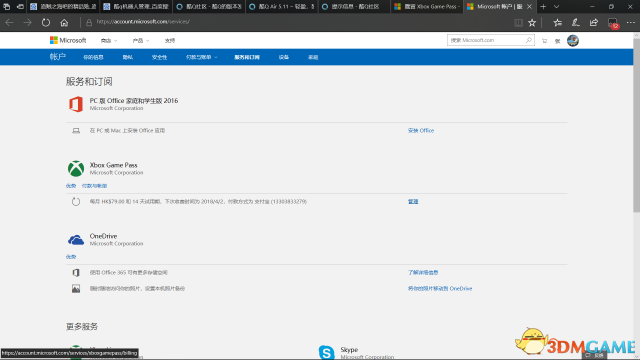The width and height of the screenshot is (640, 360).
Task: Click the feedback button at bottom right
Action: coord(595,356)
